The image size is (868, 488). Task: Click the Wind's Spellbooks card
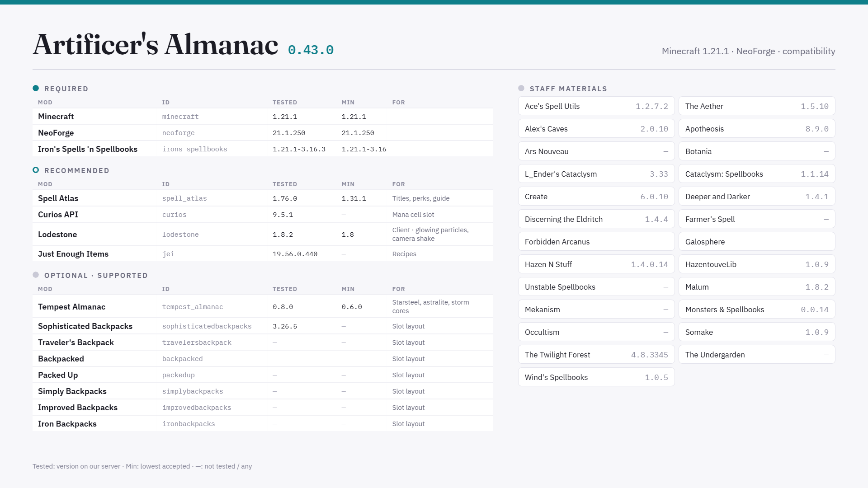pos(596,377)
